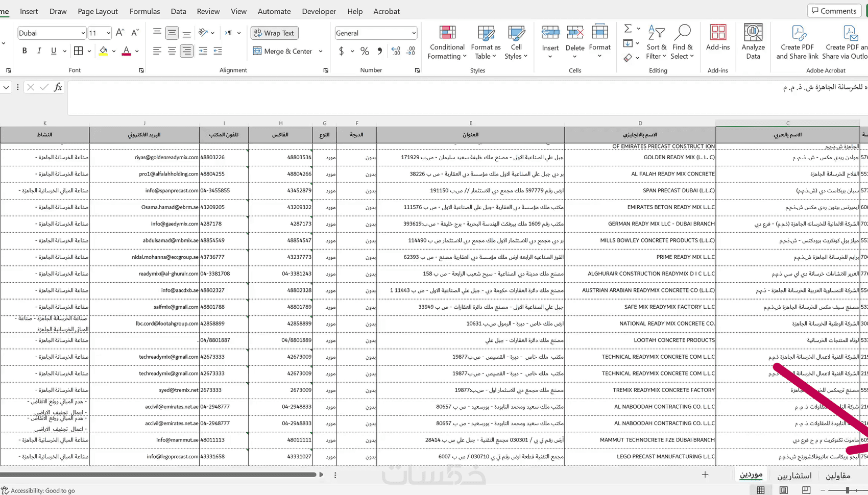Click Increase Font Size icon

[x=120, y=33]
